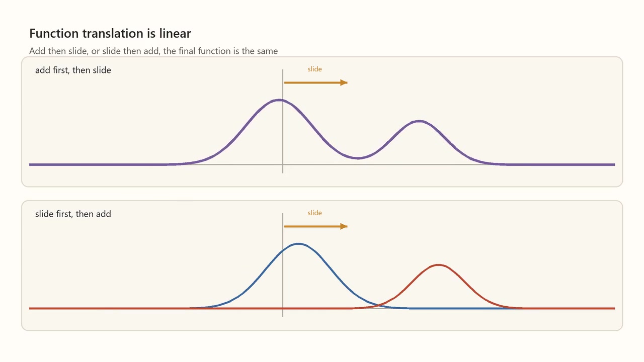The image size is (644, 362).
Task: Click the purple curve's flat tail left of its peaks
Action: 101,164
